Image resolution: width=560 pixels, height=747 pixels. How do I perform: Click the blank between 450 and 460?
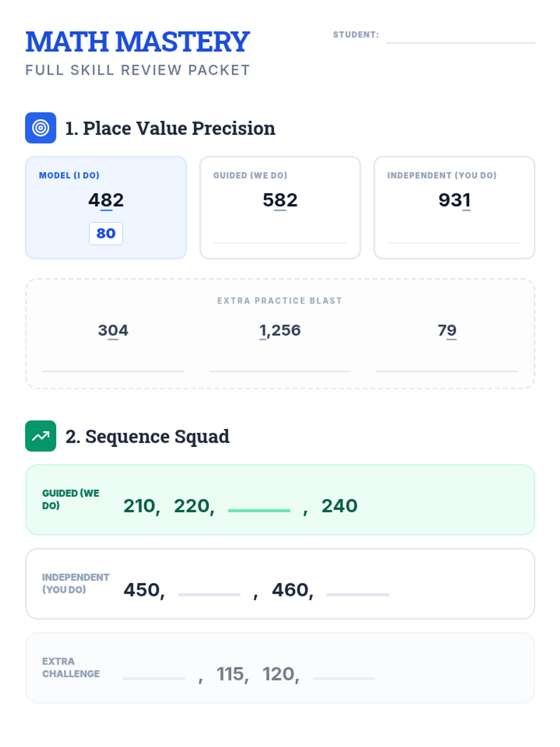pyautogui.click(x=210, y=594)
